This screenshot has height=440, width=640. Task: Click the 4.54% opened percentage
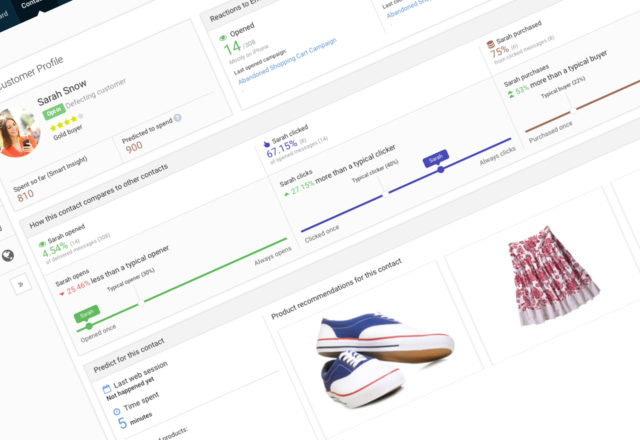tap(56, 250)
